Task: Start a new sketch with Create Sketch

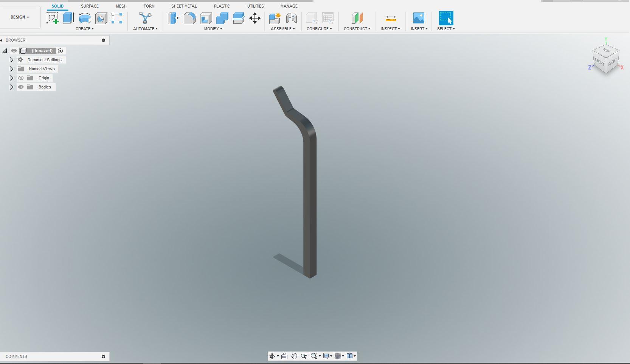Action: (53, 18)
